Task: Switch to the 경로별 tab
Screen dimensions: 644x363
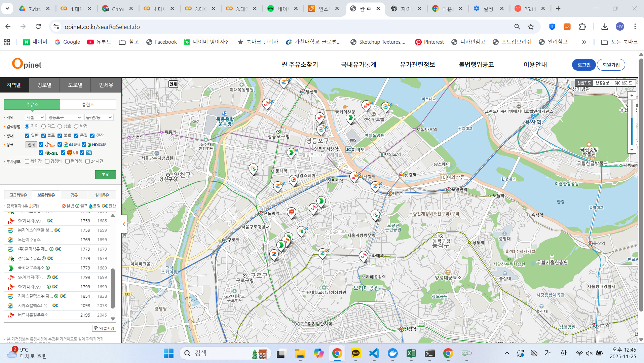Action: click(x=44, y=85)
